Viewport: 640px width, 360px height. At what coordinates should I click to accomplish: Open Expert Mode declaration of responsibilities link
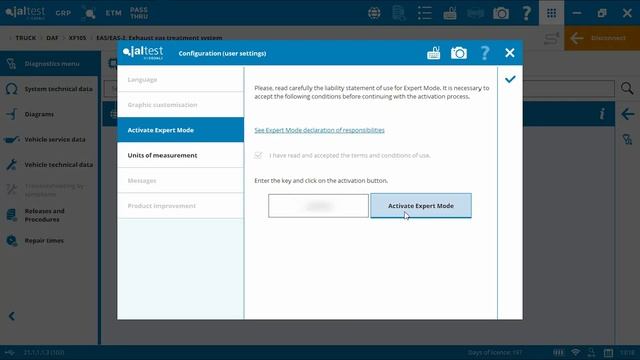(319, 130)
